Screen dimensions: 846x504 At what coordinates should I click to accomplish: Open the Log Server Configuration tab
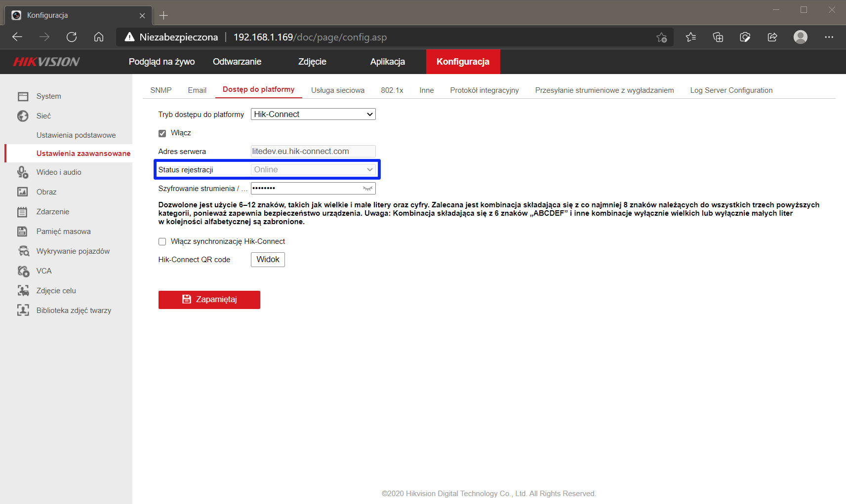[731, 90]
